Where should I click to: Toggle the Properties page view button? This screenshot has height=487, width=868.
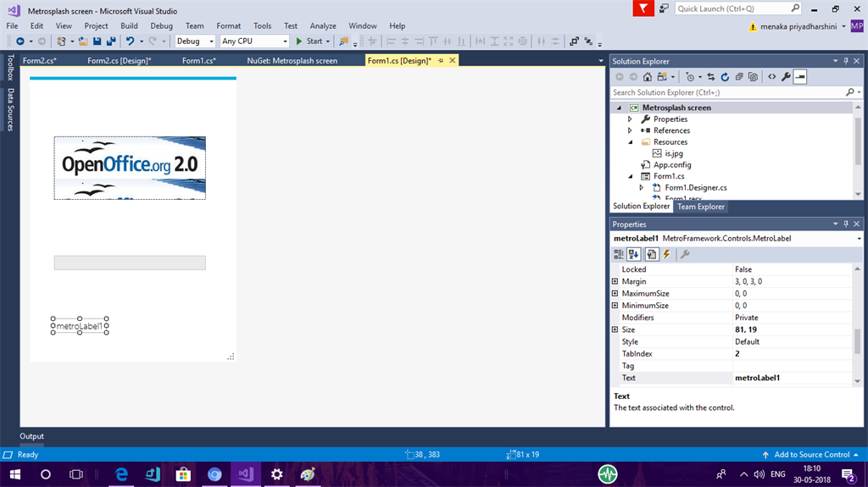tap(652, 255)
